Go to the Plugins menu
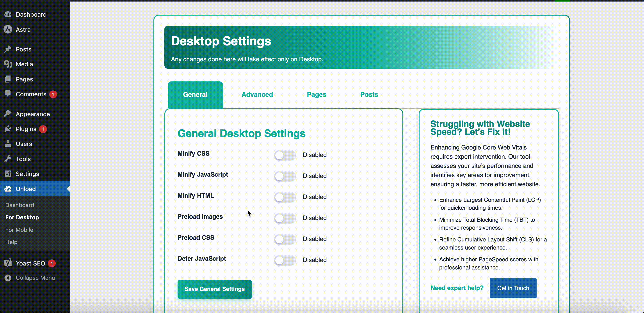 point(35,129)
